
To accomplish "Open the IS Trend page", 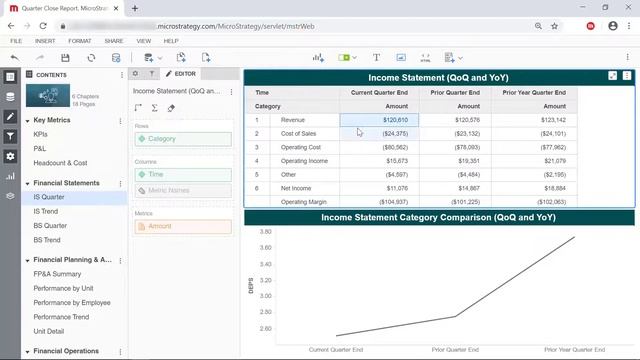I will tap(46, 211).
